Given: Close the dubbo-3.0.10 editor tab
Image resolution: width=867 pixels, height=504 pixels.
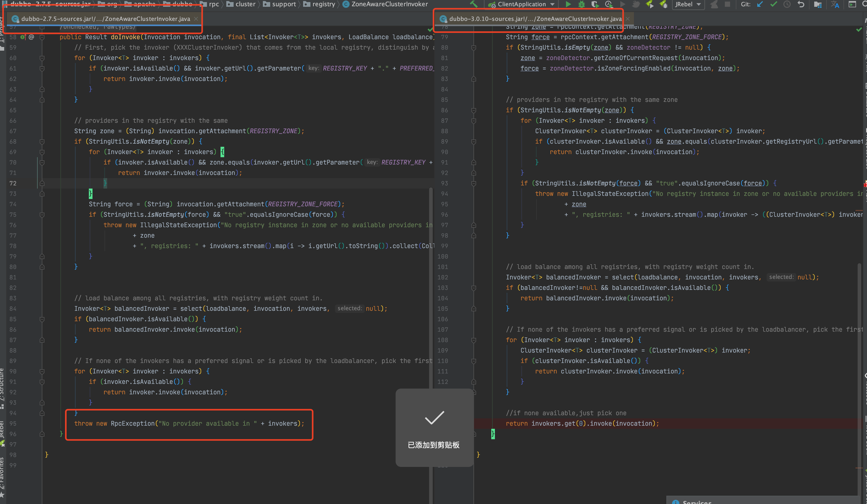Looking at the screenshot, I should pos(628,19).
